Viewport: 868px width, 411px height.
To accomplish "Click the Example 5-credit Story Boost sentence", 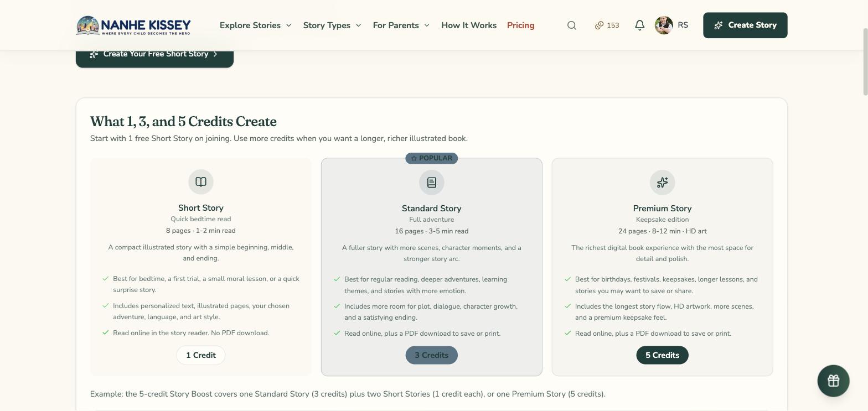I will pyautogui.click(x=348, y=394).
